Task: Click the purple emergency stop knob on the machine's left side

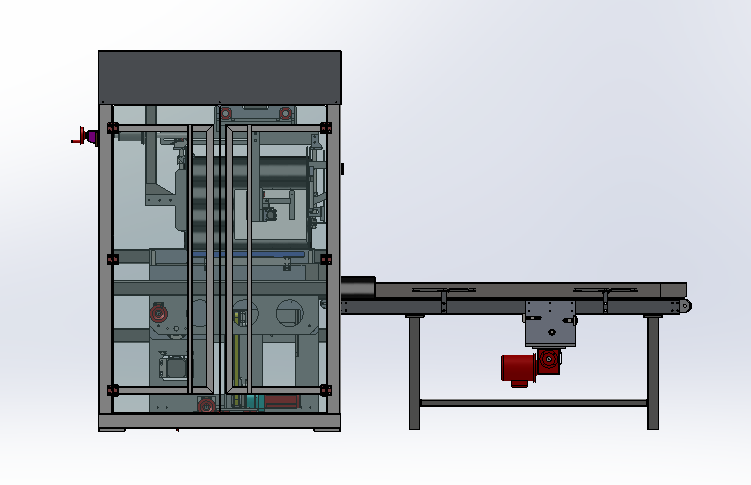Action: click(x=91, y=137)
